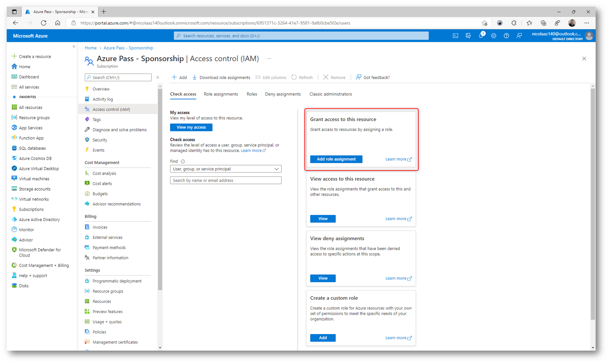Open browser Favorites star icon

point(529,23)
